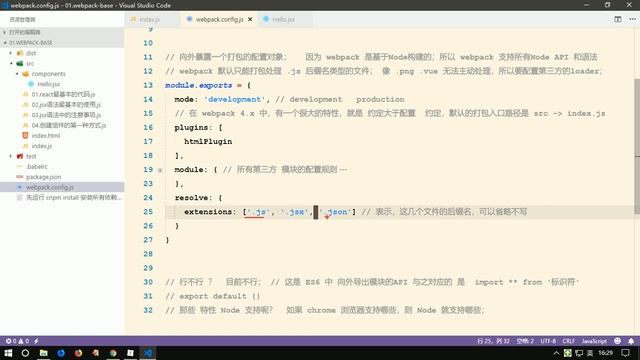Switch to the Hello.jsx editor tab
The width and height of the screenshot is (640, 360).
pyautogui.click(x=284, y=19)
